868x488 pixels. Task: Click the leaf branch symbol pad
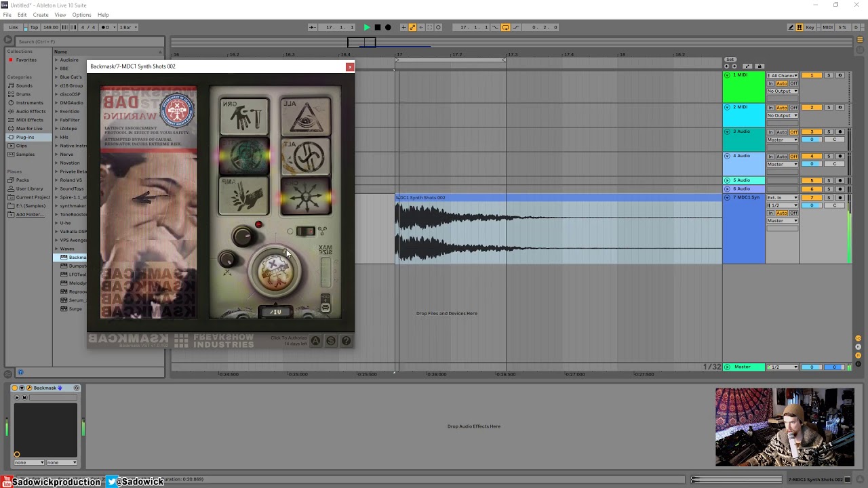coord(244,195)
